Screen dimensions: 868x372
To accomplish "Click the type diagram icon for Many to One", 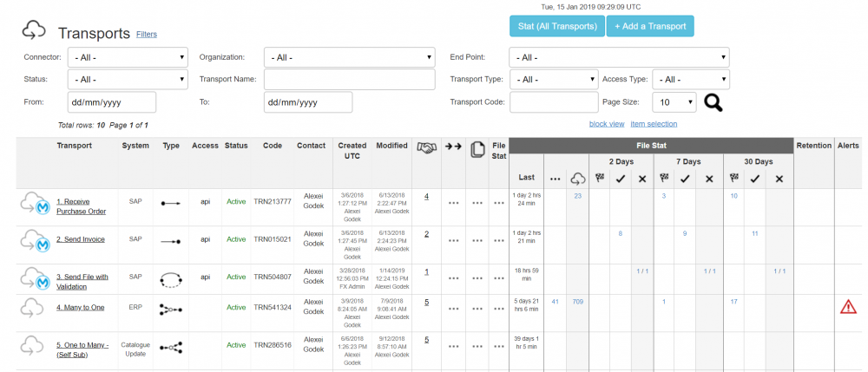I will pos(171,308).
